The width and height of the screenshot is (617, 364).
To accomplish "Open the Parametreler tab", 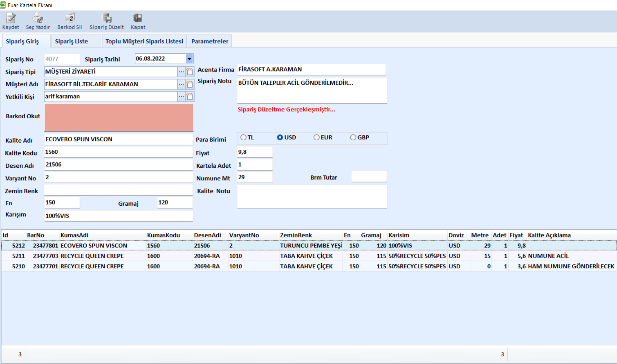I will point(210,41).
